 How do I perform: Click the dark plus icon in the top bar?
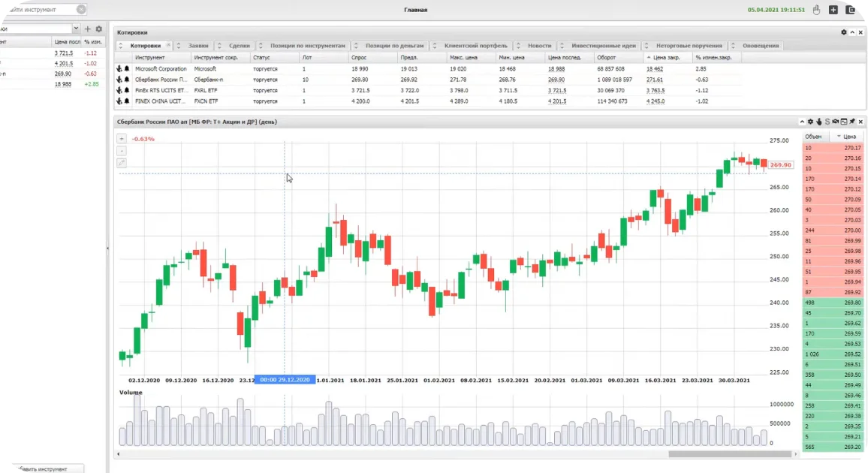tap(833, 10)
